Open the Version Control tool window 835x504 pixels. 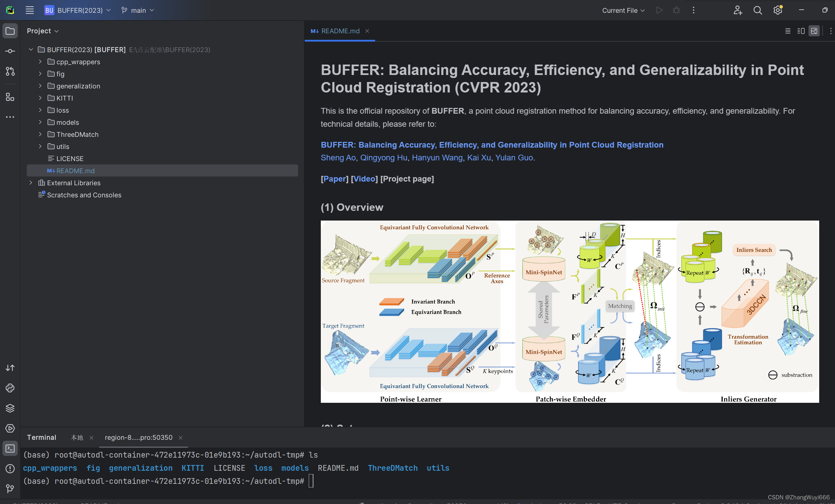[10, 489]
